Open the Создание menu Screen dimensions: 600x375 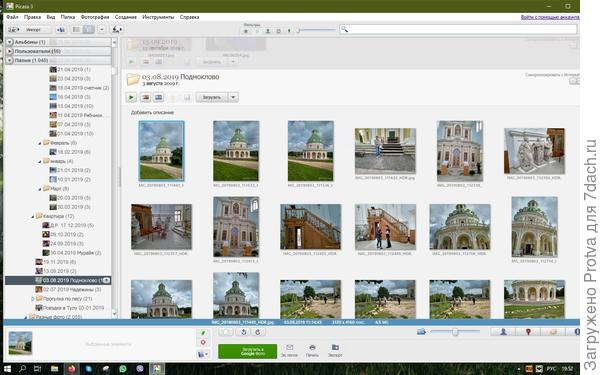(126, 17)
